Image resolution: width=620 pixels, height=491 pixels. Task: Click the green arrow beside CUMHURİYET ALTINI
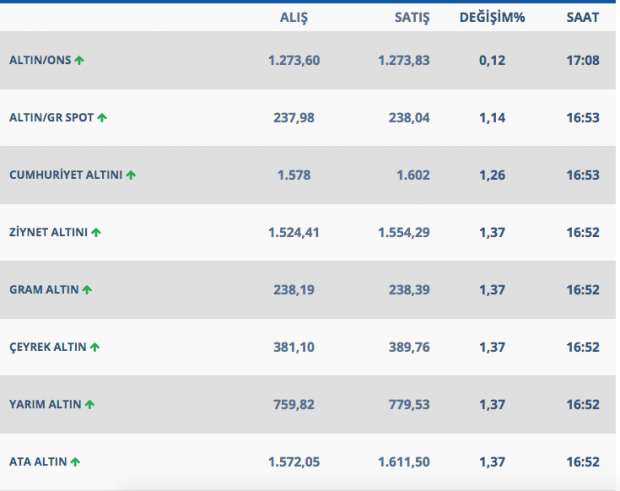131,175
